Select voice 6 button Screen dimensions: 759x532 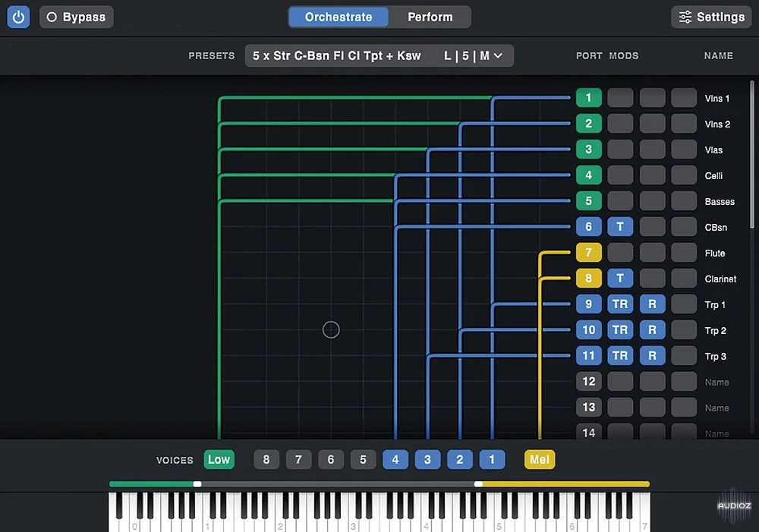(331, 459)
